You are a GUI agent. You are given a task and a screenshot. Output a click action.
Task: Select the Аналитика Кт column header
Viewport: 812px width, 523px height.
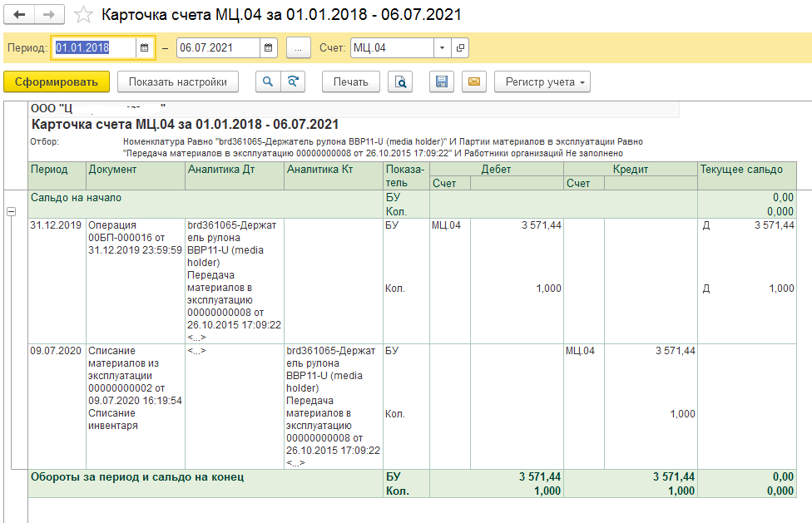pyautogui.click(x=334, y=176)
